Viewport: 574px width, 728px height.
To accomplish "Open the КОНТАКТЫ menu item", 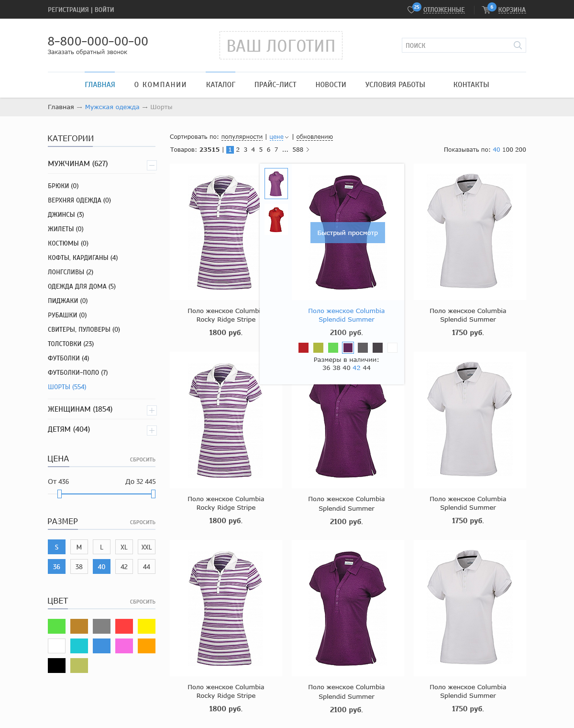I will [x=471, y=85].
